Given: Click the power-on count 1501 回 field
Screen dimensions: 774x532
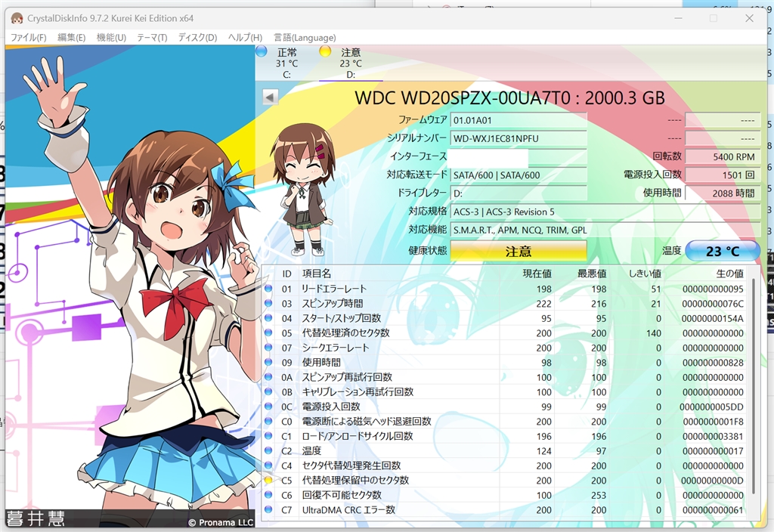Looking at the screenshot, I should [x=723, y=175].
